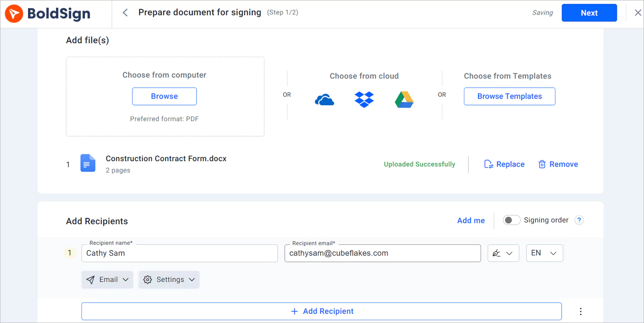644x323 pixels.
Task: Click the Uploaded Successfully status text
Action: (x=419, y=164)
